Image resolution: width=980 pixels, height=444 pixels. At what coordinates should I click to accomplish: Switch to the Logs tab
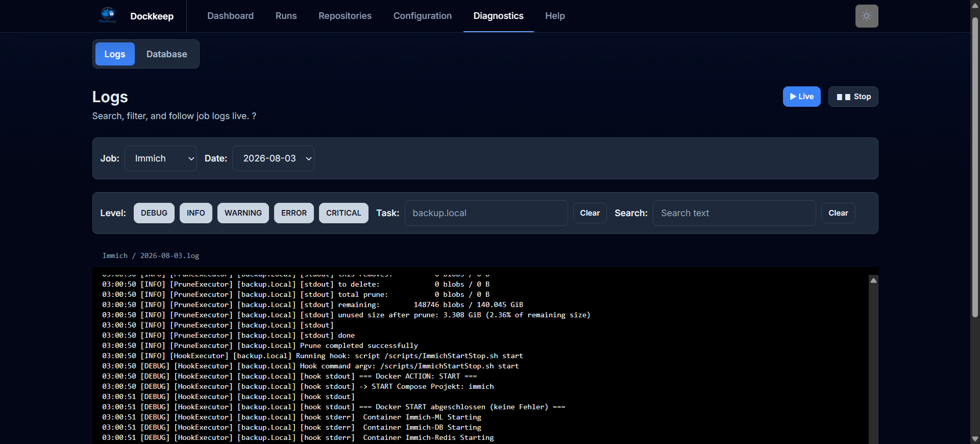[115, 54]
